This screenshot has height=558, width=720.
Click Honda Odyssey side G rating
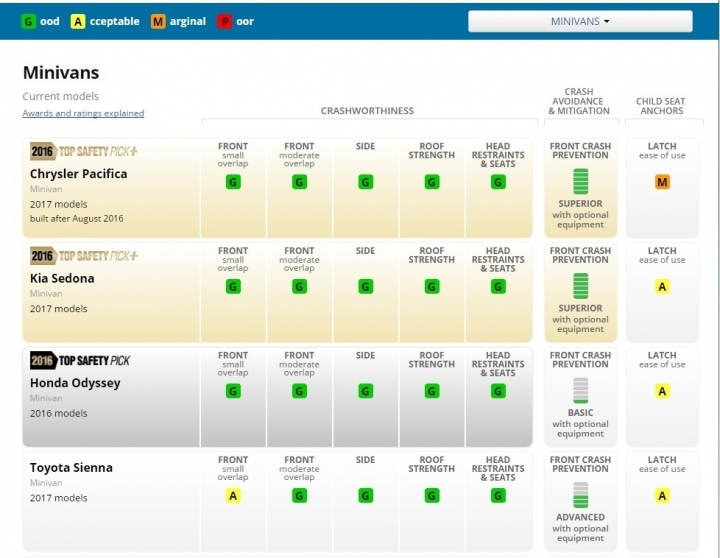point(366,391)
